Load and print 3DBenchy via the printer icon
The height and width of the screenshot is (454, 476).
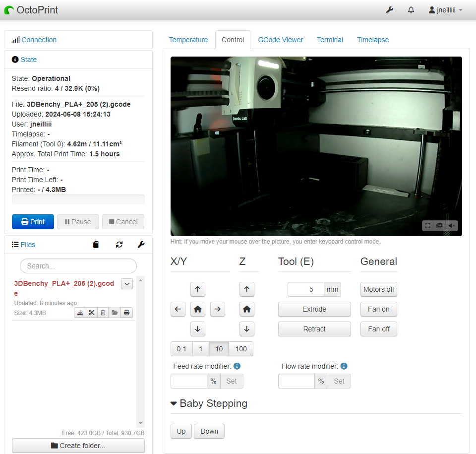(126, 313)
